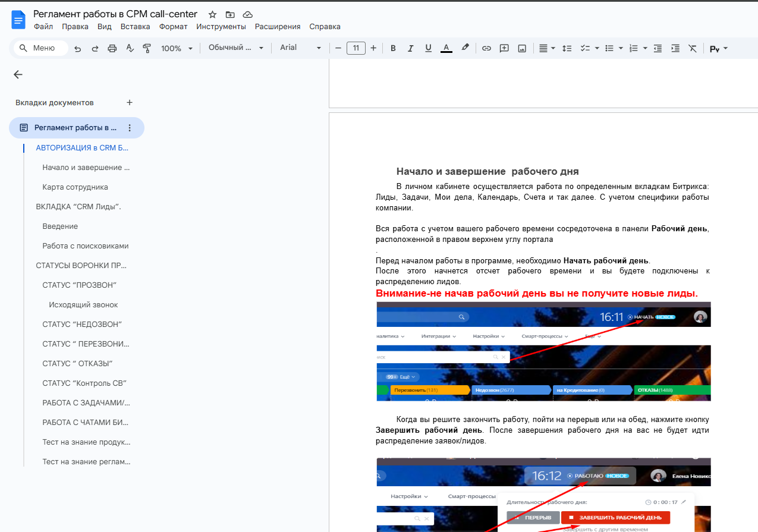Toggle underline formatting
This screenshot has height=532, width=758.
pyautogui.click(x=428, y=48)
